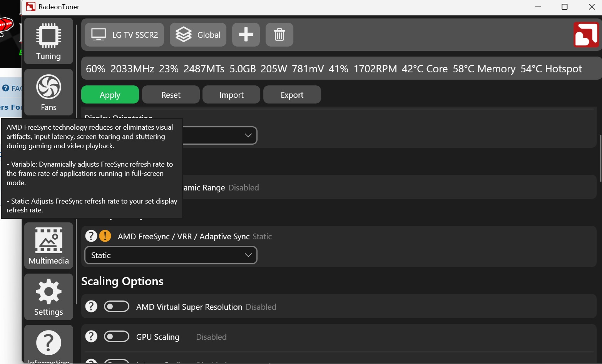The image size is (602, 364).
Task: Click Disabled status beside GPU Scaling
Action: [x=211, y=337]
